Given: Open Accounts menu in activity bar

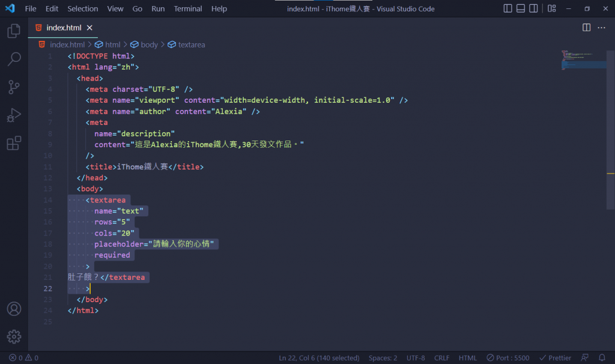Looking at the screenshot, I should 14,309.
